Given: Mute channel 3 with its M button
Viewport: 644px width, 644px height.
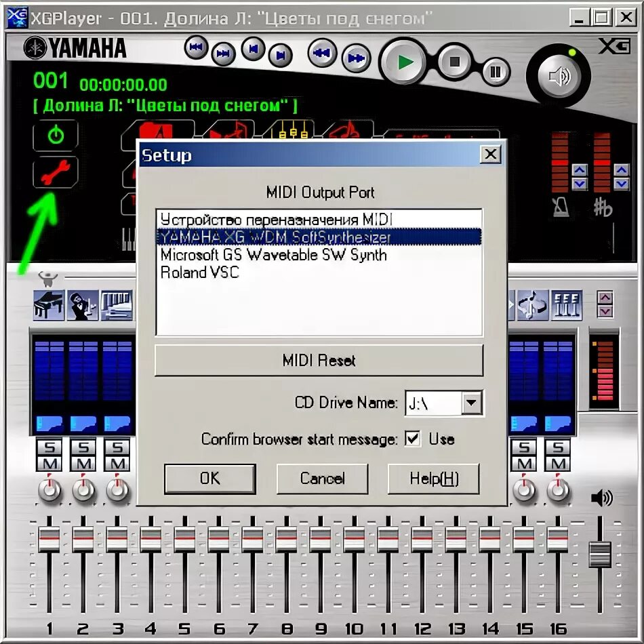Looking at the screenshot, I should 117,464.
